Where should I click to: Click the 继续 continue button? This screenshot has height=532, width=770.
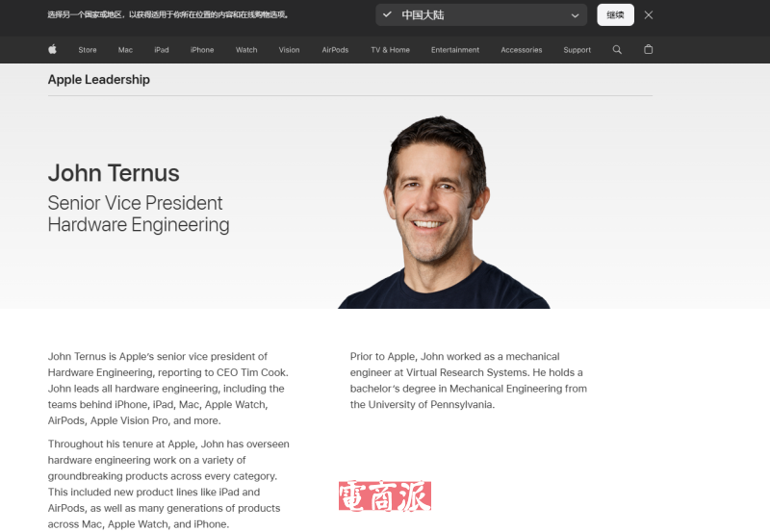(x=615, y=15)
